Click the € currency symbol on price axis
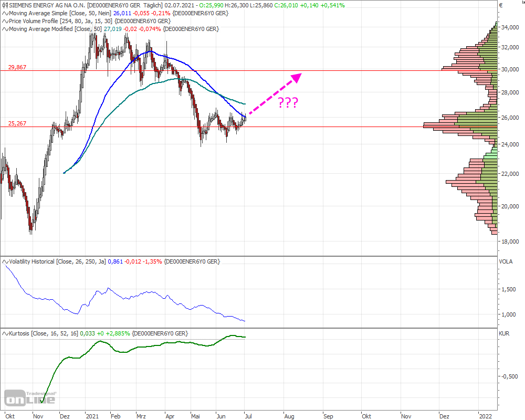This screenshot has width=525, height=420. pos(501,5)
